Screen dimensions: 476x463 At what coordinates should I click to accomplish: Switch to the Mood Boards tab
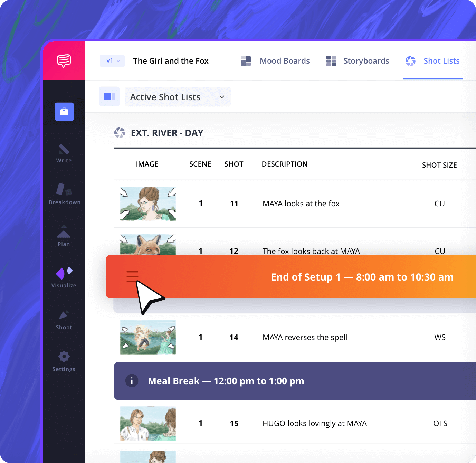pos(275,61)
